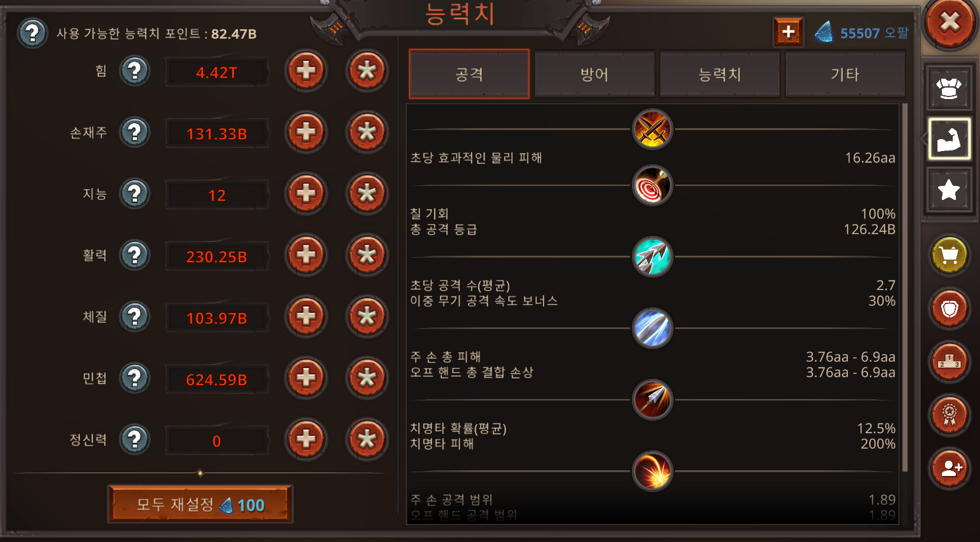980x542 pixels.
Task: Open the equipment armor sidebar icon
Action: (948, 88)
